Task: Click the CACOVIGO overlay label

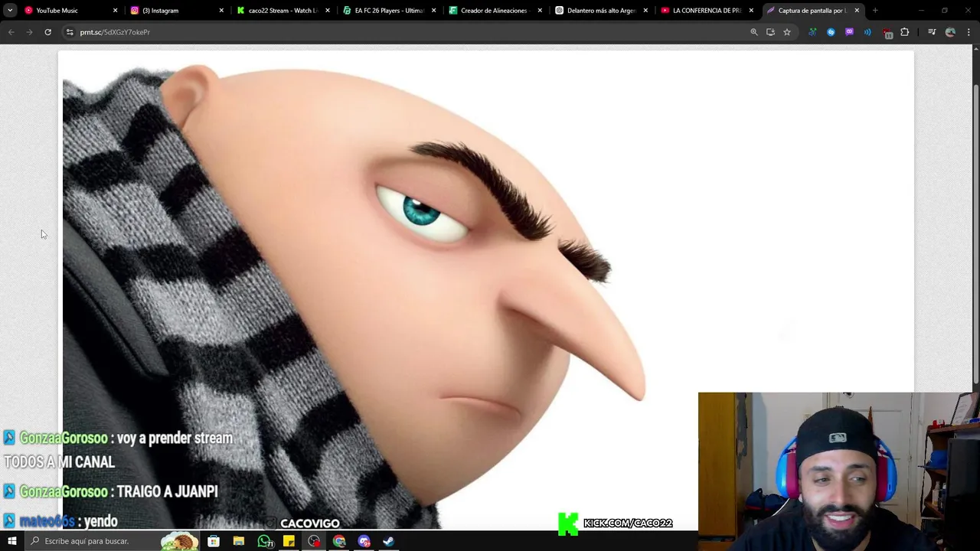Action: pos(309,523)
